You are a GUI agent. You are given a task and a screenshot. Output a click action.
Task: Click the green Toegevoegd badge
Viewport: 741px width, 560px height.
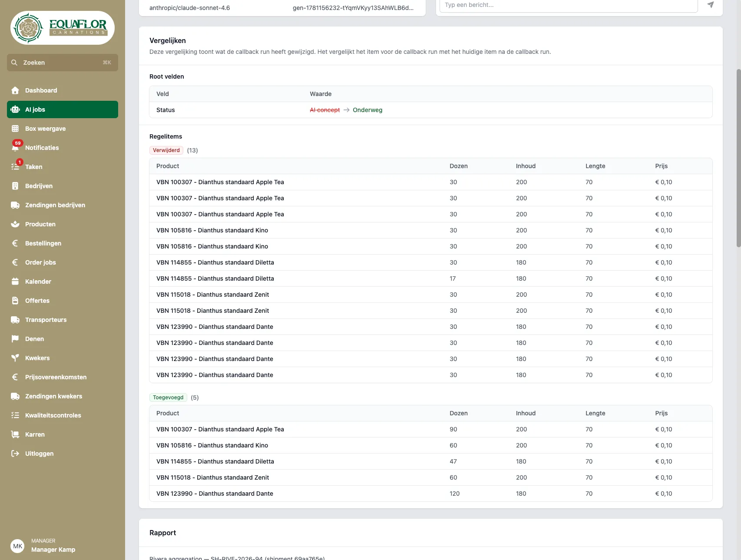click(168, 398)
